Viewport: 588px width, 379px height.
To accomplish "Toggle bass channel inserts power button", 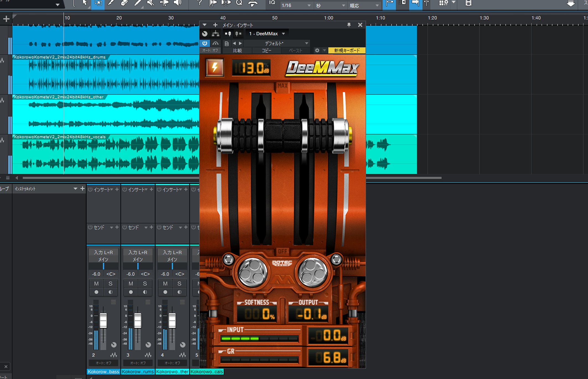I will (x=90, y=189).
